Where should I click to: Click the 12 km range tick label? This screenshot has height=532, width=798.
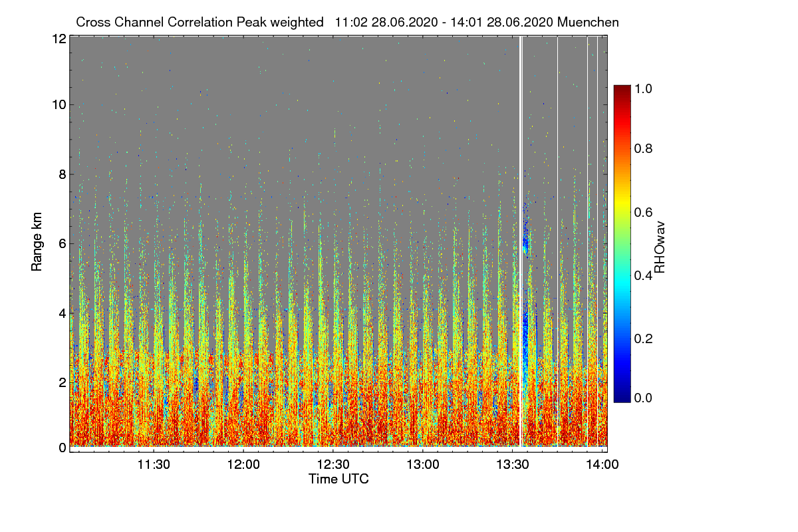point(59,39)
